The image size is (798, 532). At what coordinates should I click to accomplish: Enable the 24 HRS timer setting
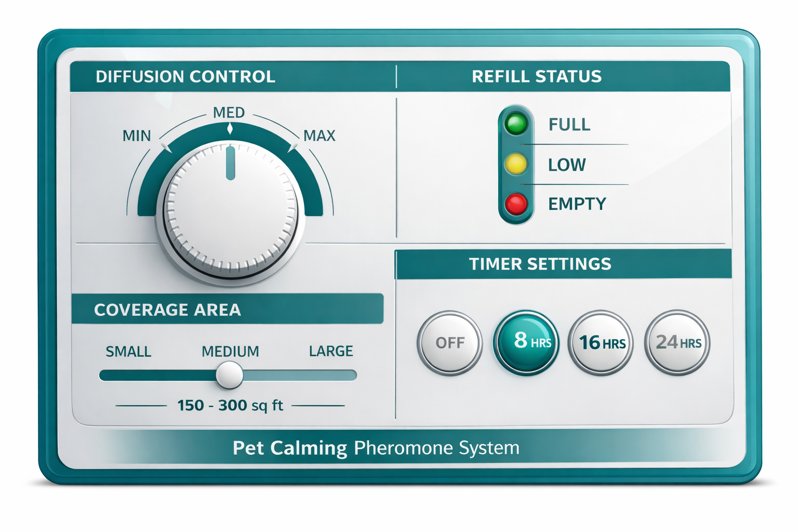[676, 342]
